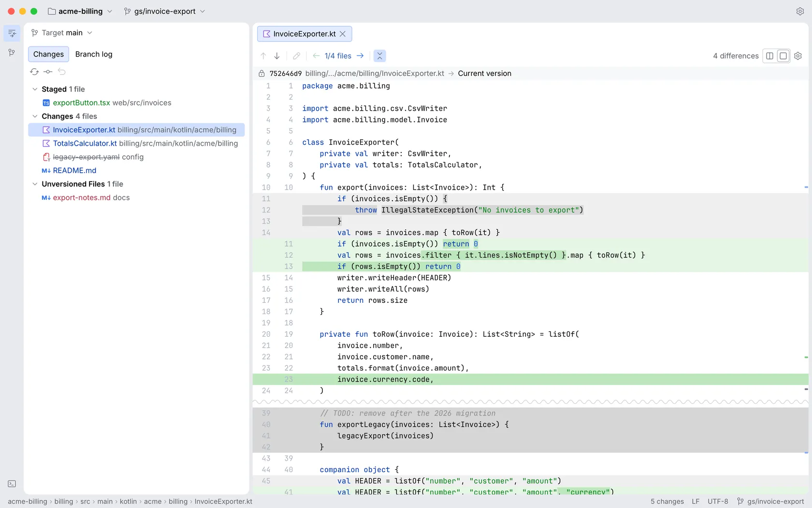The image size is (812, 508).
Task: Select unversioned export-notes.md file
Action: pos(136,197)
